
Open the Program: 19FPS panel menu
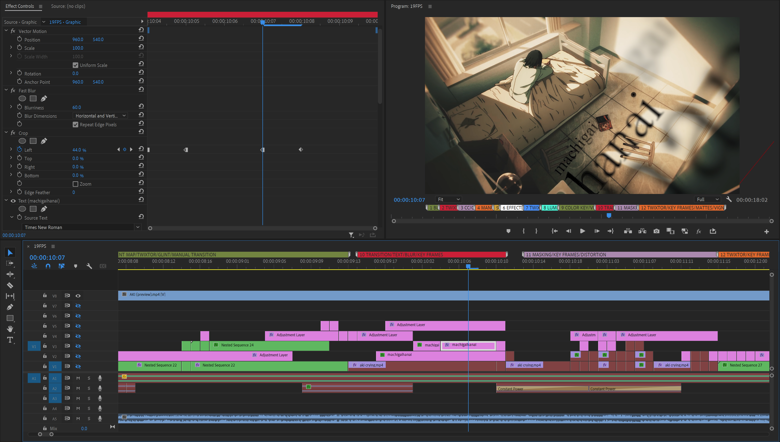(430, 6)
